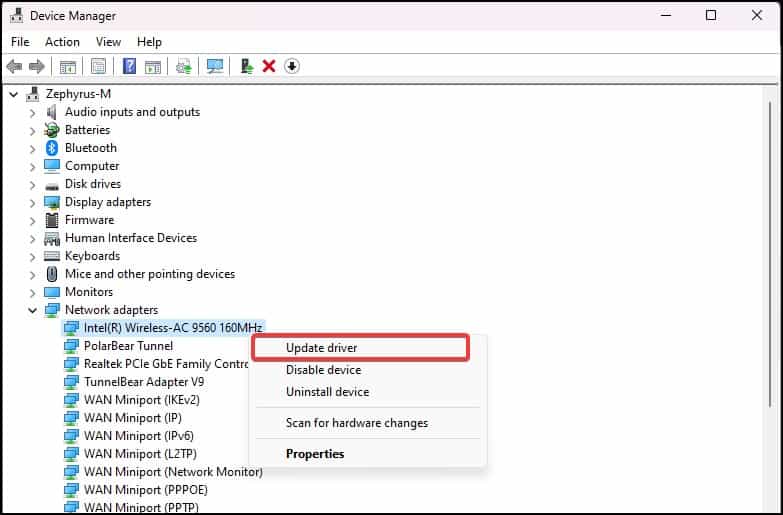Viewport: 783px width, 515px height.
Task: Select WAN Miniport (PPPOE)
Action: click(146, 490)
